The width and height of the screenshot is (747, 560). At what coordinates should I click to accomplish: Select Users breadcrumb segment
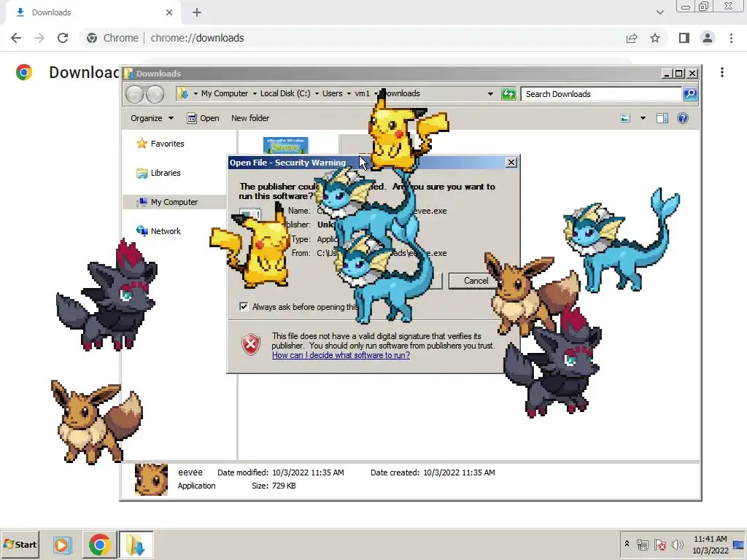(332, 93)
